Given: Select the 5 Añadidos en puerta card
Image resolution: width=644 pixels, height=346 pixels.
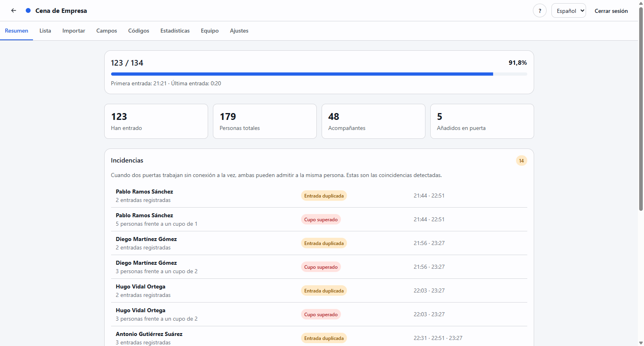Looking at the screenshot, I should tap(482, 122).
